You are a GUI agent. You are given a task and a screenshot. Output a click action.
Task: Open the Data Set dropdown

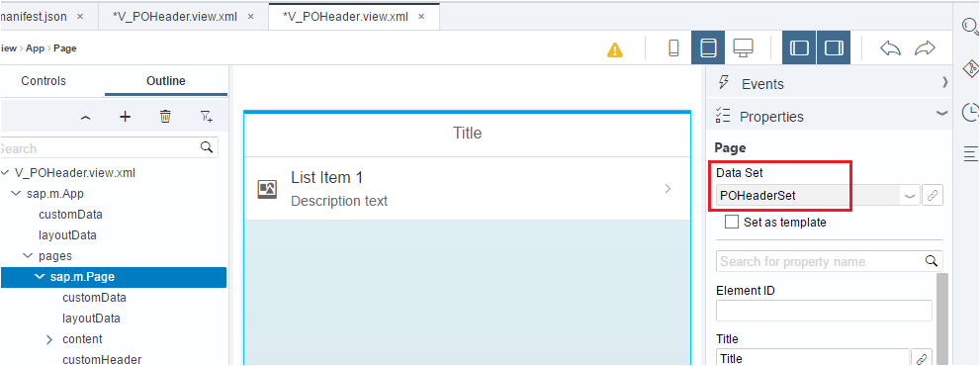click(910, 196)
